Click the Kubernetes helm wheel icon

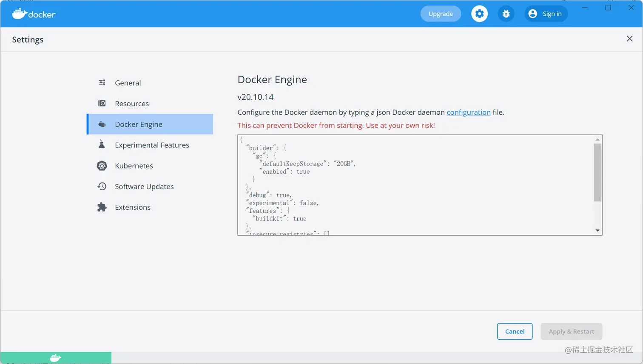(x=102, y=166)
